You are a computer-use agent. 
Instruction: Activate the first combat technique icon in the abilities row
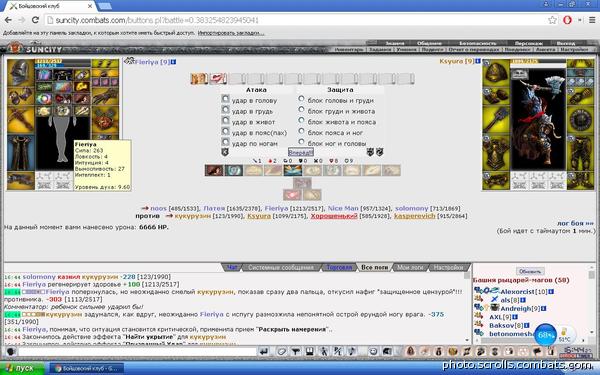pyautogui.click(x=214, y=170)
